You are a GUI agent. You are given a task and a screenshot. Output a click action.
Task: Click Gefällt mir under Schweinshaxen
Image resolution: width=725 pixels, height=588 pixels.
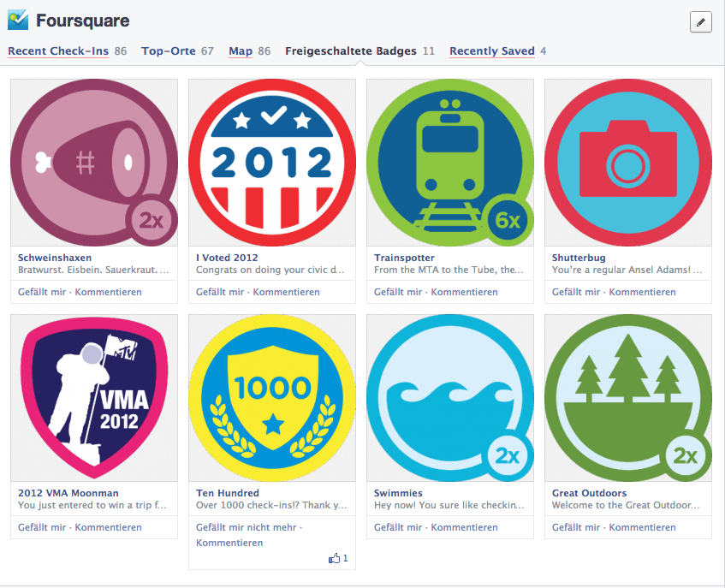click(x=42, y=292)
